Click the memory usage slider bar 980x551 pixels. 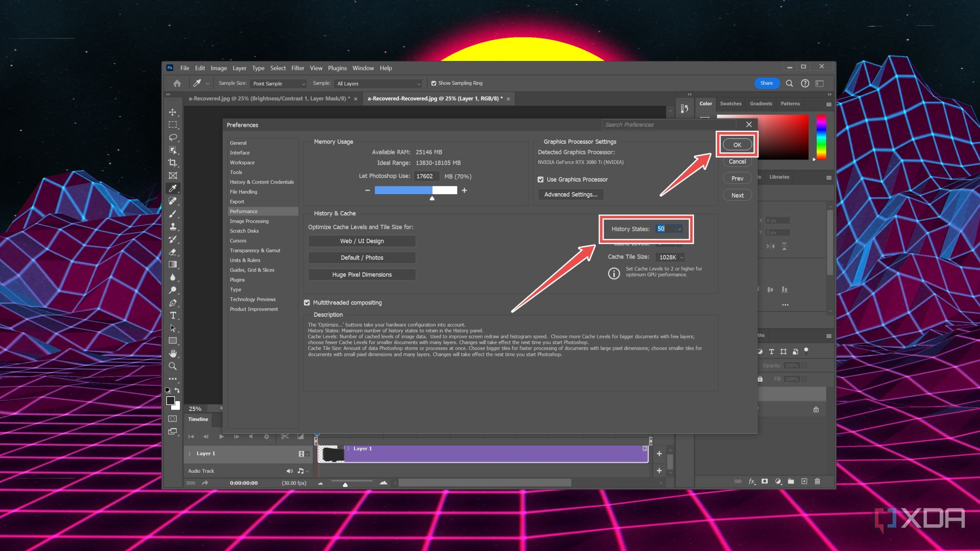tap(416, 190)
